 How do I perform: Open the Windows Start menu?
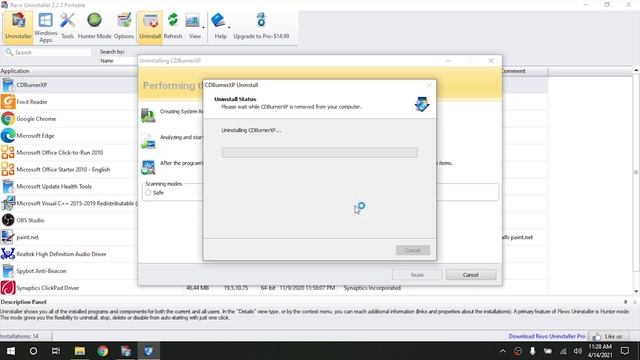11,351
